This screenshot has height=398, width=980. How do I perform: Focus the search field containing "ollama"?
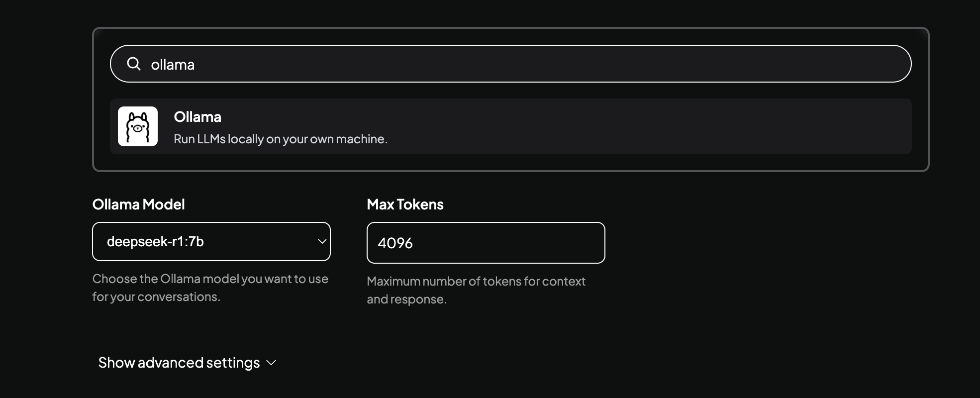(x=510, y=64)
